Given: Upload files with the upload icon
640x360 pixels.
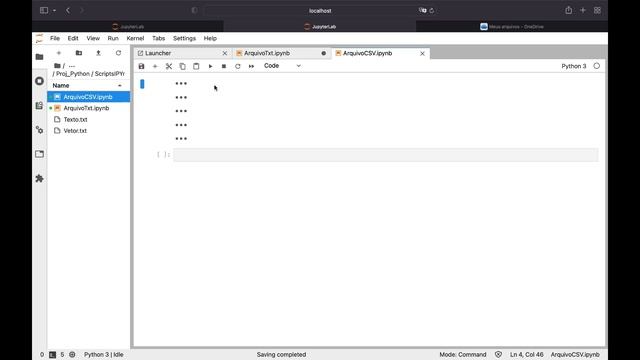Looking at the screenshot, I should pyautogui.click(x=98, y=53).
